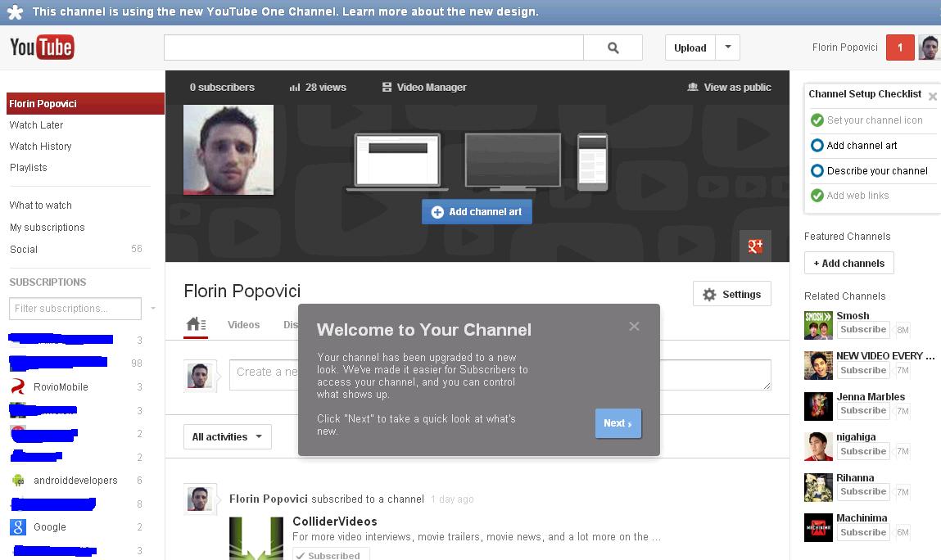
Task: Click Next in the welcome popup
Action: [618, 423]
